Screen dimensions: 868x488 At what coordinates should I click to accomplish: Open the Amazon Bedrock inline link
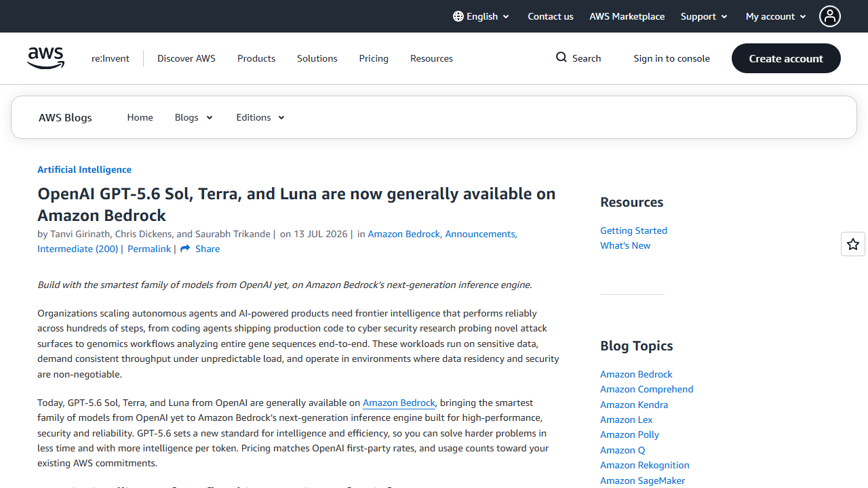(399, 403)
